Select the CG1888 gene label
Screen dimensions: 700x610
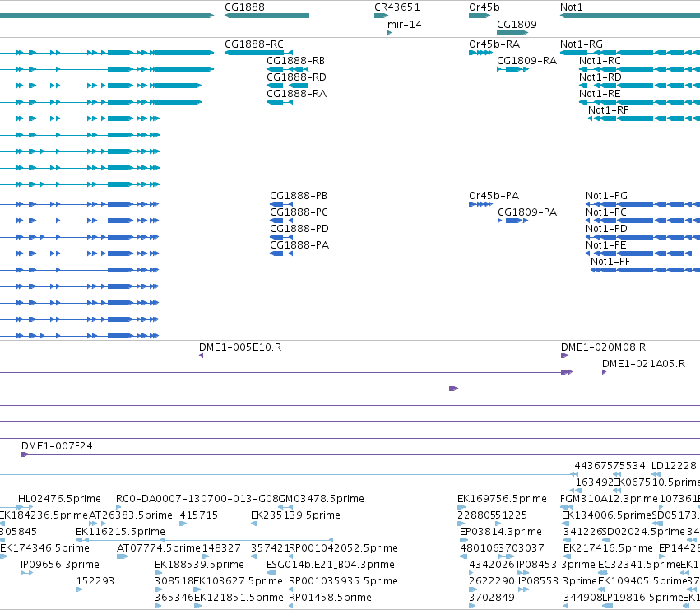pyautogui.click(x=244, y=7)
